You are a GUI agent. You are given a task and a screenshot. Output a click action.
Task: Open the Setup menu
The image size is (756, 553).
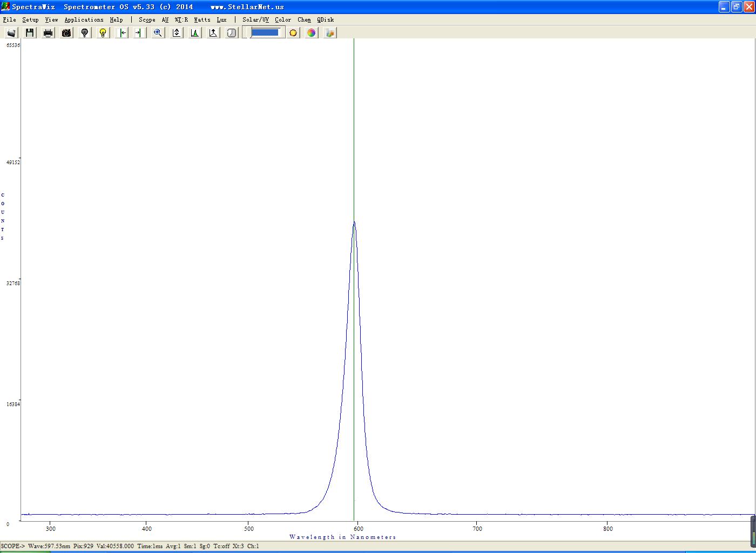(30, 19)
